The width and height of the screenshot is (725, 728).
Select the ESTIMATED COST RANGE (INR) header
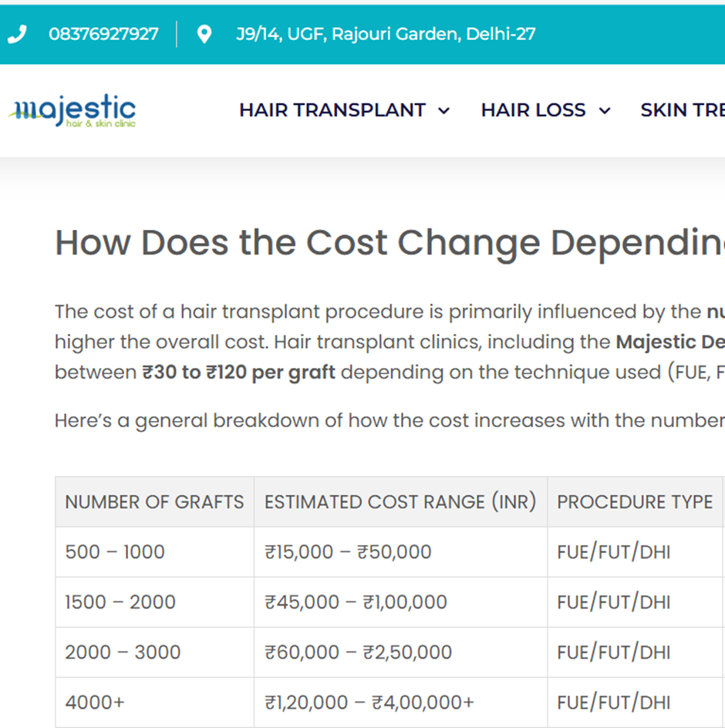[400, 502]
